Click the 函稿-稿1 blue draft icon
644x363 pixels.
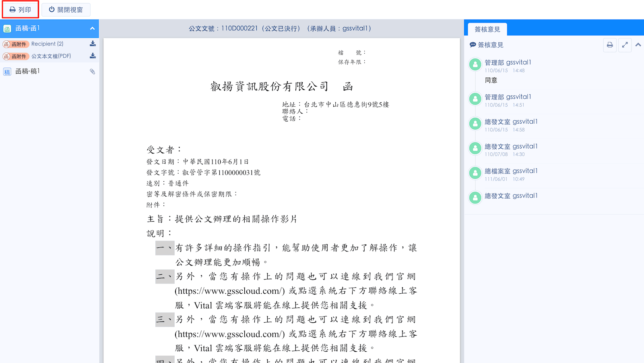7,72
